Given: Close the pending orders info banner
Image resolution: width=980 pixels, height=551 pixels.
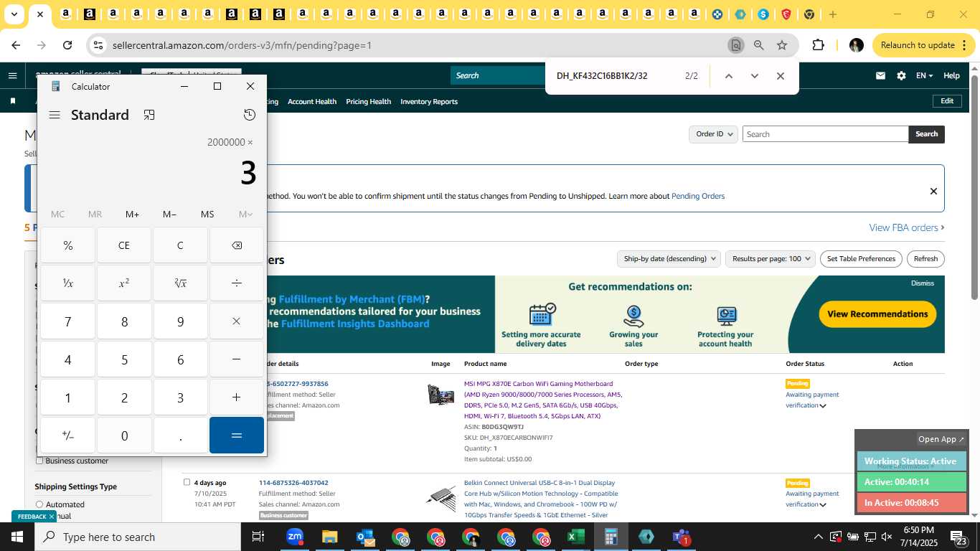Looking at the screenshot, I should pos(933,191).
